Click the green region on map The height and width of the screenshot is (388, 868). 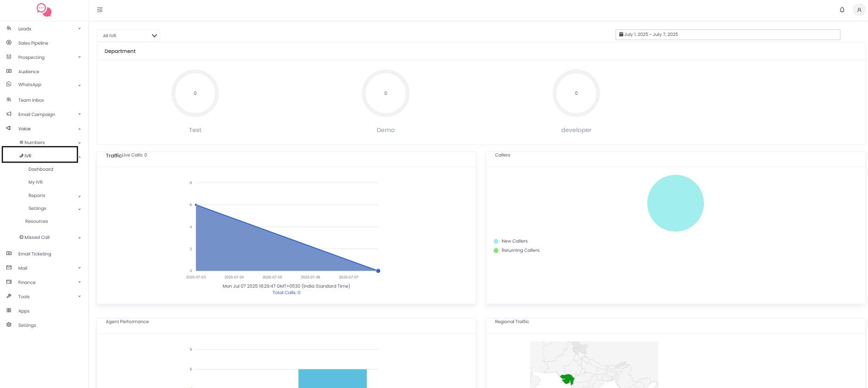pyautogui.click(x=568, y=379)
